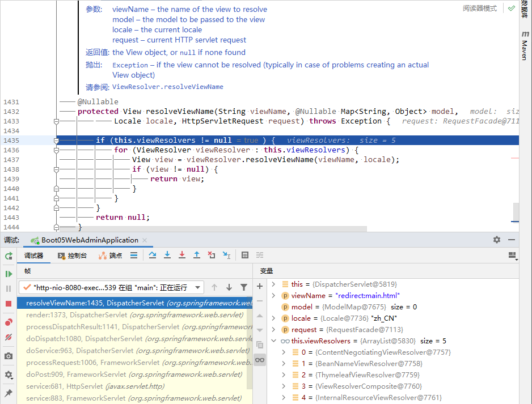Toggle 阅读器模式 reader mode
Image resolution: width=532 pixels, height=404 pixels.
(480, 8)
